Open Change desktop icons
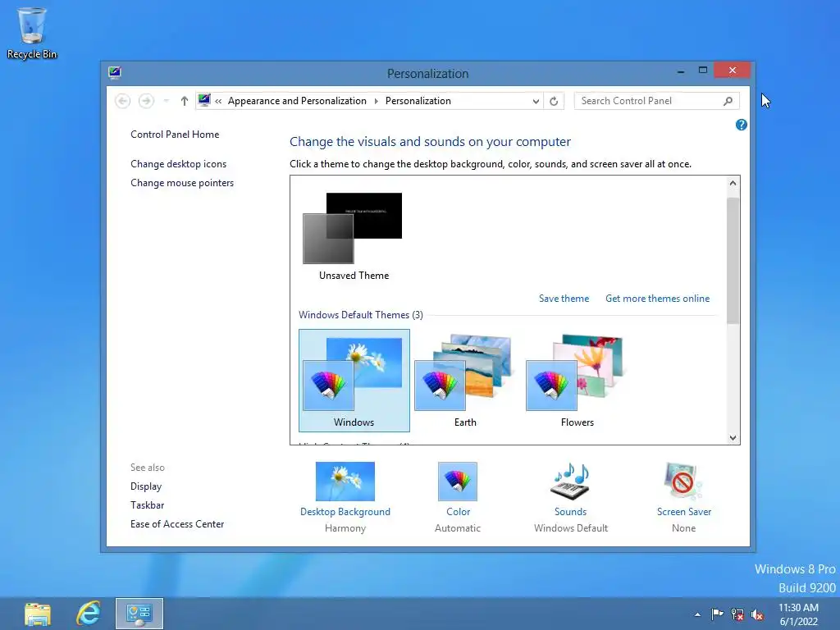Screen dimensions: 840x630 178,164
